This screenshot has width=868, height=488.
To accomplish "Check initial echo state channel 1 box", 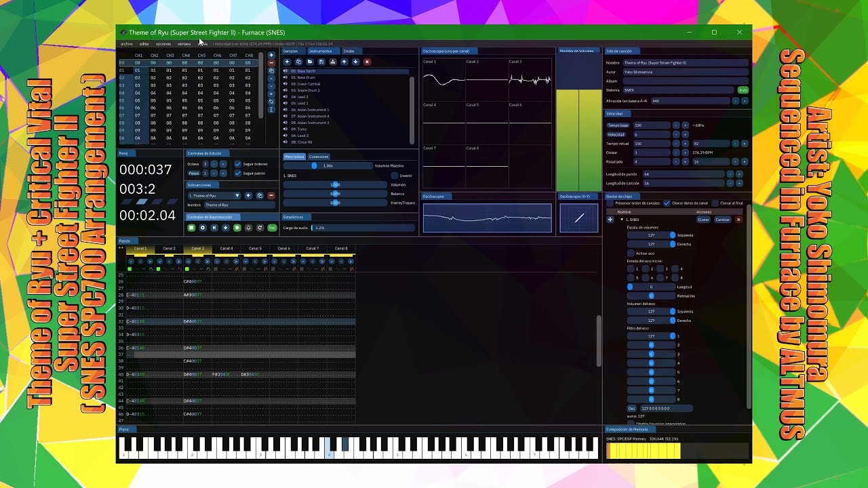I will [631, 269].
